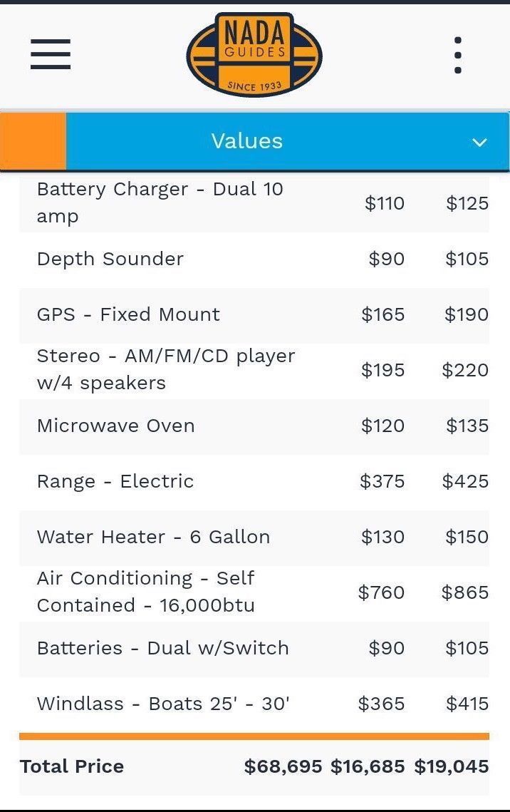This screenshot has height=812, width=510.
Task: Select the $68,695 total value
Action: click(283, 767)
